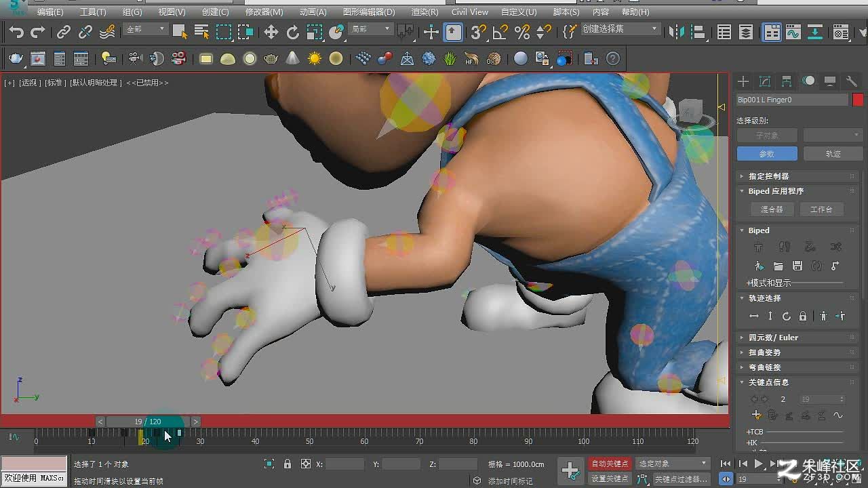Expand the 指定控制器 rollout
The height and width of the screenshot is (488, 868).
click(x=797, y=176)
